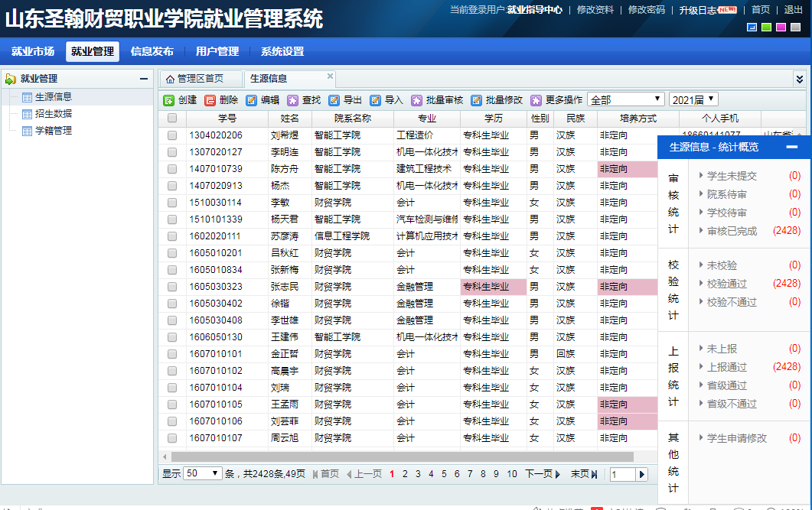The height and width of the screenshot is (510, 812).
Task: Open the 2021届 year dropdown
Action: tap(693, 99)
